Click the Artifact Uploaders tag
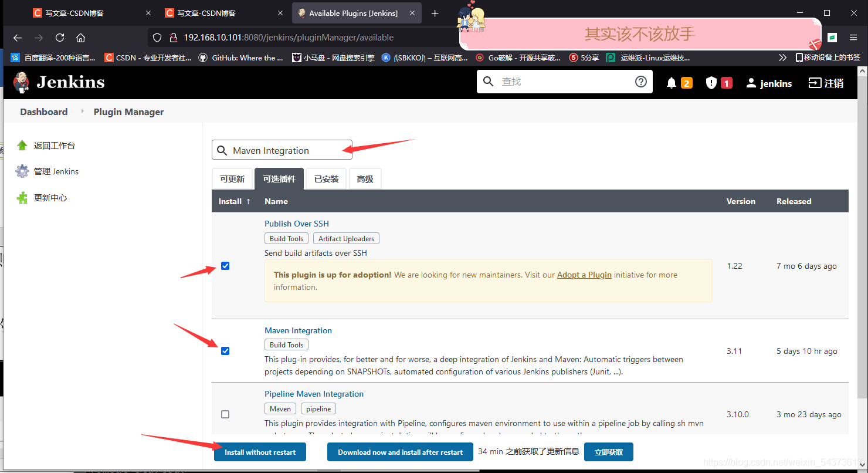Viewport: 868px width, 473px height. (x=346, y=238)
